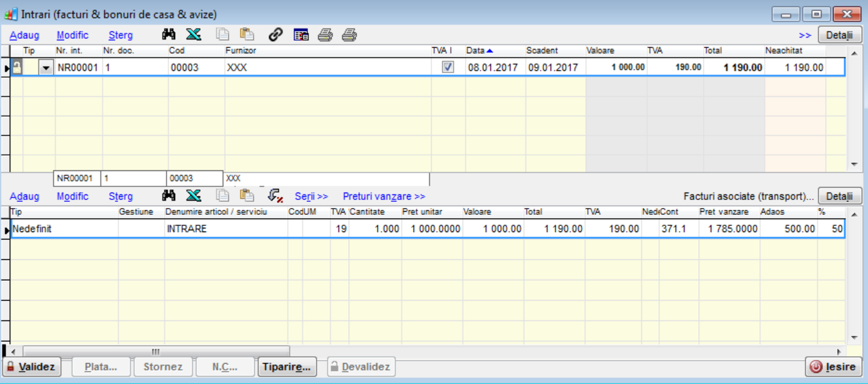
Task: Select bold total cell 1 190.00 in invoice row
Action: click(x=733, y=67)
